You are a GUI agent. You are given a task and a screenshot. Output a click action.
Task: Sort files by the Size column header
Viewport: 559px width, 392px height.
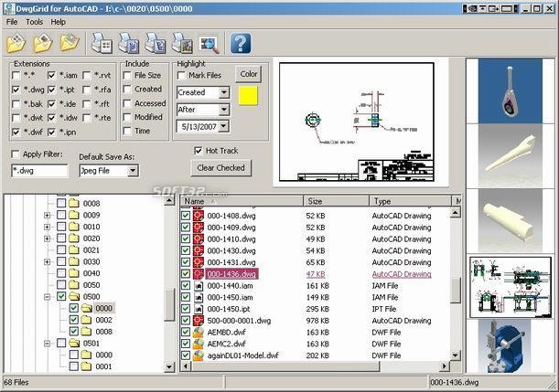(336, 201)
